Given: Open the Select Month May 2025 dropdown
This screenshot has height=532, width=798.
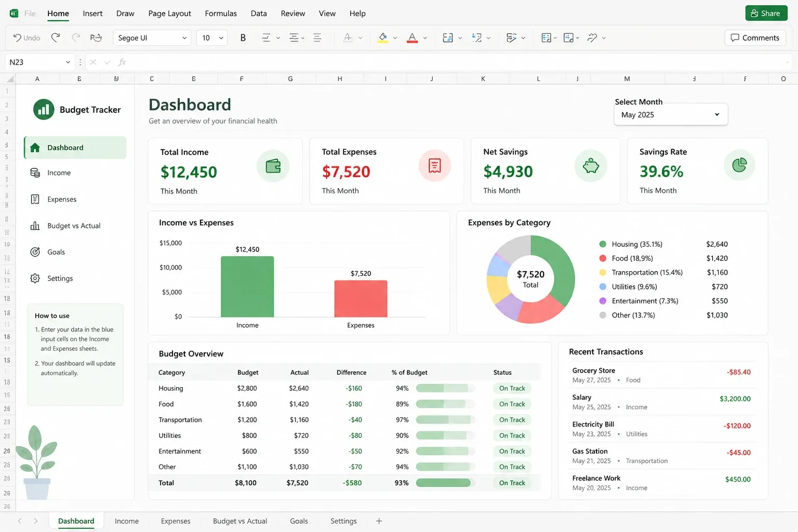Looking at the screenshot, I should (x=671, y=115).
